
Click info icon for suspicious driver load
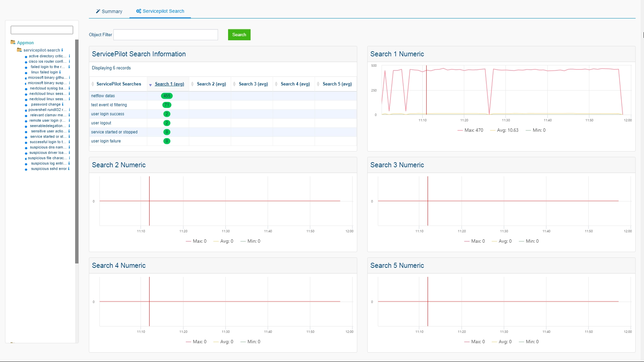tap(69, 153)
